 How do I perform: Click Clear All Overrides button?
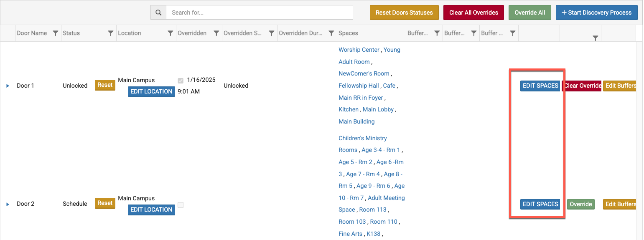click(x=473, y=13)
